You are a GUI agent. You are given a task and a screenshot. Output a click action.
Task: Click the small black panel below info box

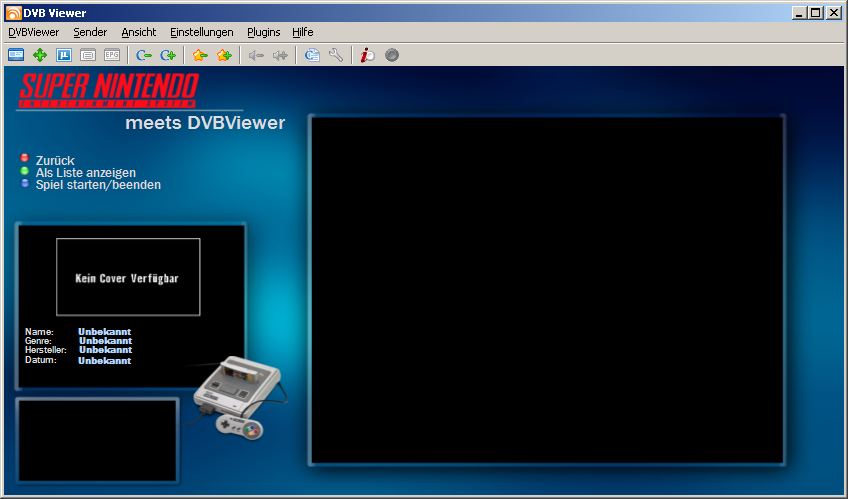[97, 441]
